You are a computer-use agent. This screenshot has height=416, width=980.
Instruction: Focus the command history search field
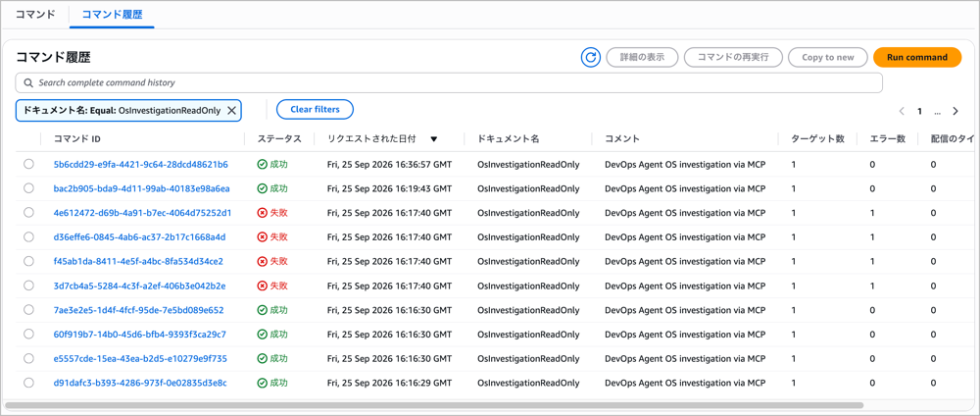[449, 82]
